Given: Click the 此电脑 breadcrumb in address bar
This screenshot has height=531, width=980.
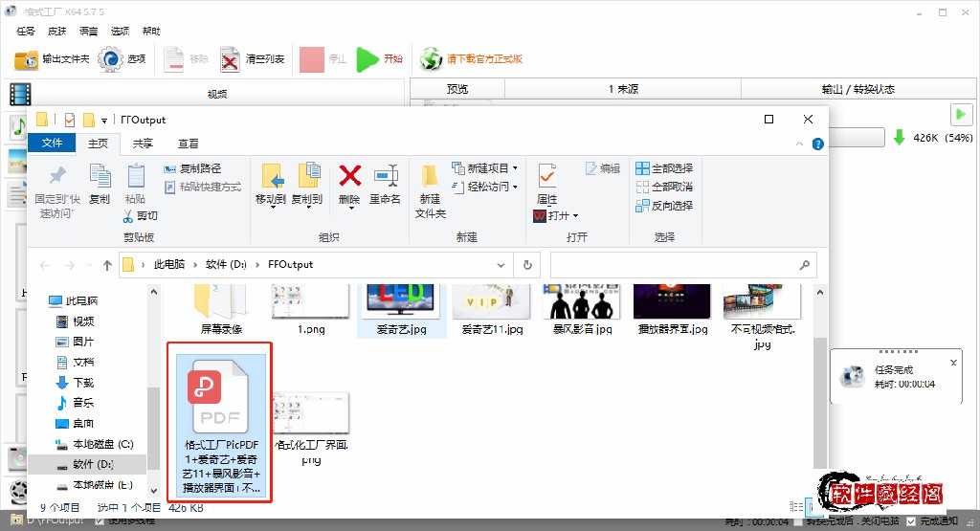Looking at the screenshot, I should point(169,264).
